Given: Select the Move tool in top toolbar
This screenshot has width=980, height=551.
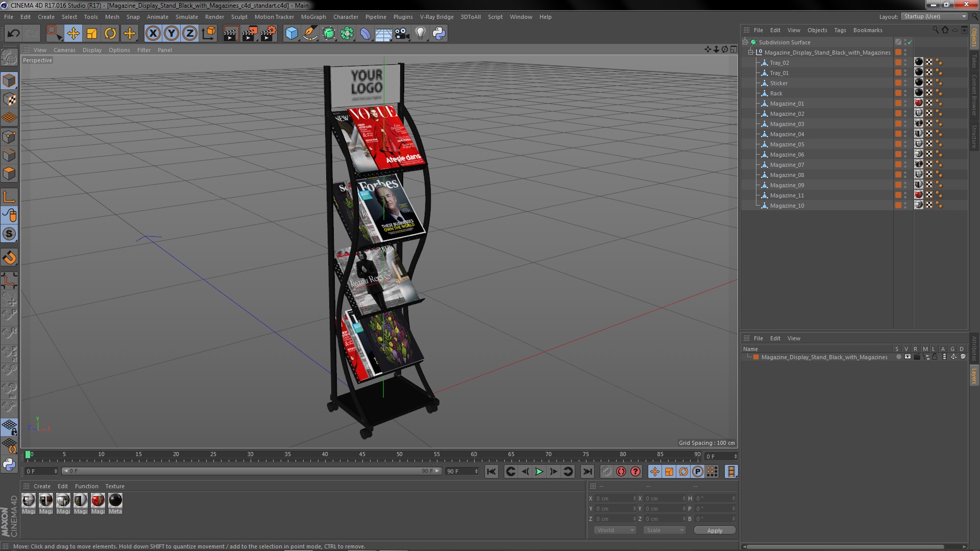Looking at the screenshot, I should [x=73, y=34].
